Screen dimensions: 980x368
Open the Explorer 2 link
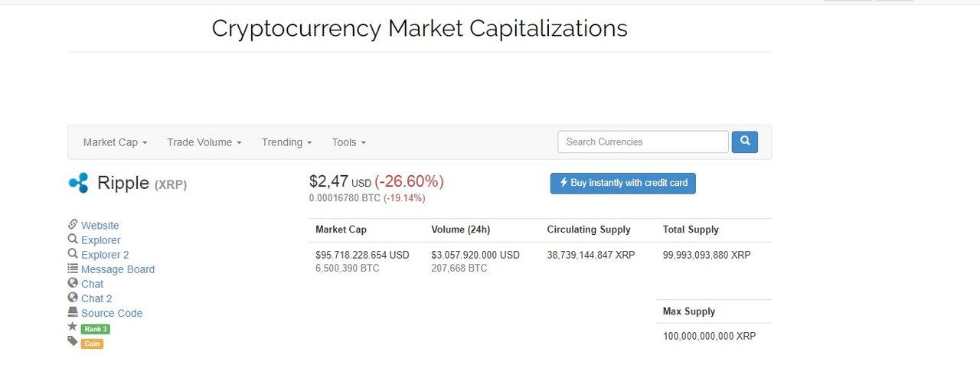tap(105, 255)
